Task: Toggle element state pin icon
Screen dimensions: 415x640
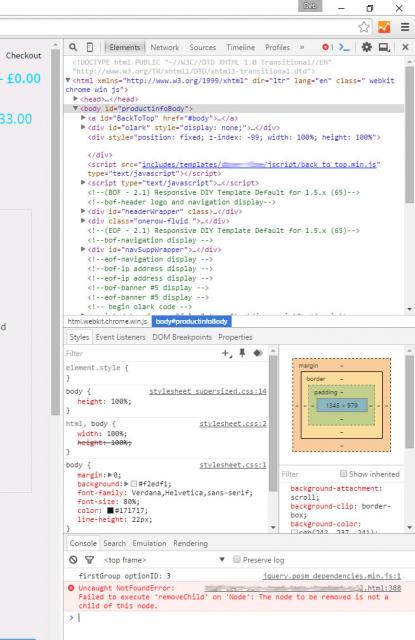Action: pyautogui.click(x=242, y=353)
